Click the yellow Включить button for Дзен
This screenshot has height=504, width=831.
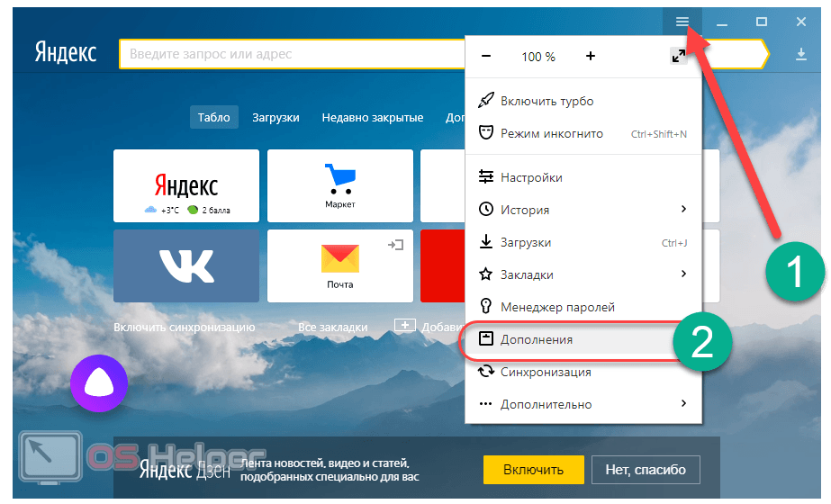pos(534,470)
